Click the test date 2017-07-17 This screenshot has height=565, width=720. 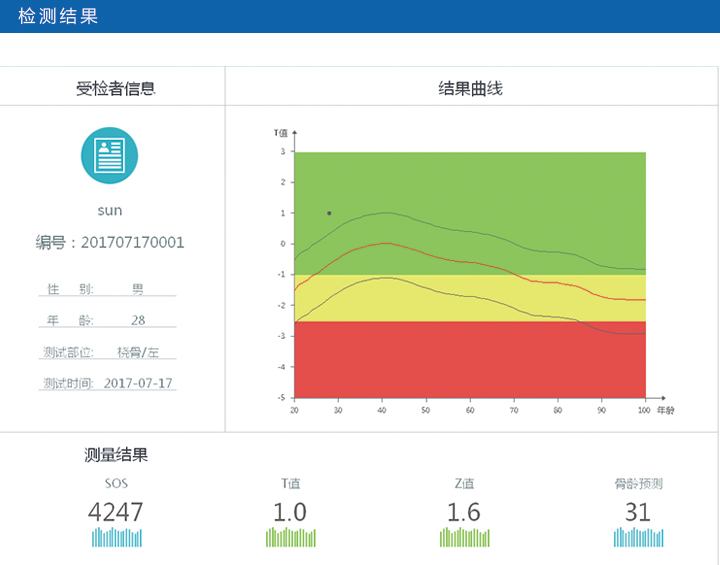click(x=138, y=383)
